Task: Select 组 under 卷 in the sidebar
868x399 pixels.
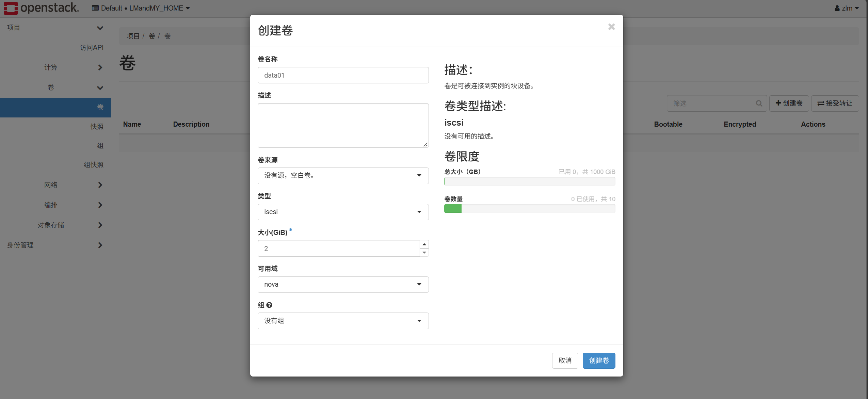Action: pyautogui.click(x=100, y=146)
